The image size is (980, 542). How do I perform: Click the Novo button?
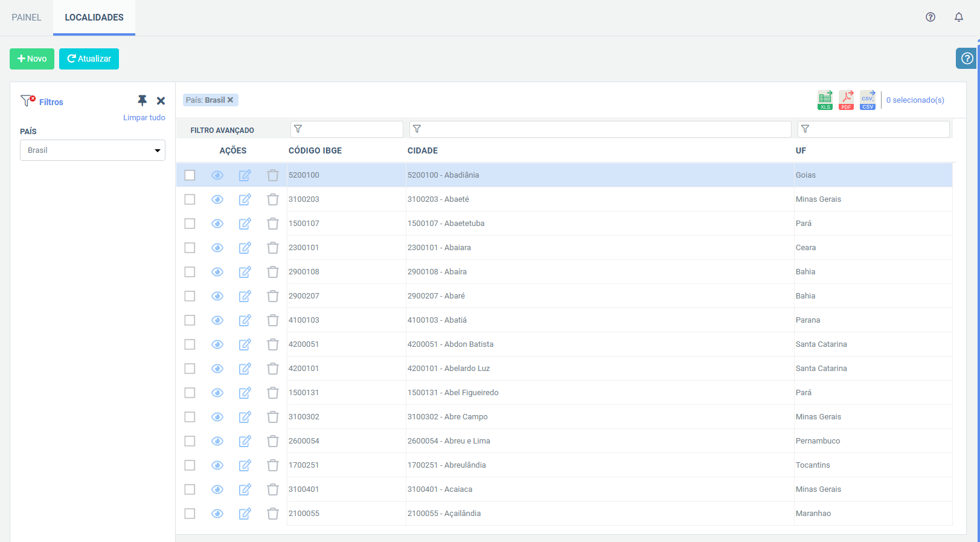pyautogui.click(x=32, y=59)
